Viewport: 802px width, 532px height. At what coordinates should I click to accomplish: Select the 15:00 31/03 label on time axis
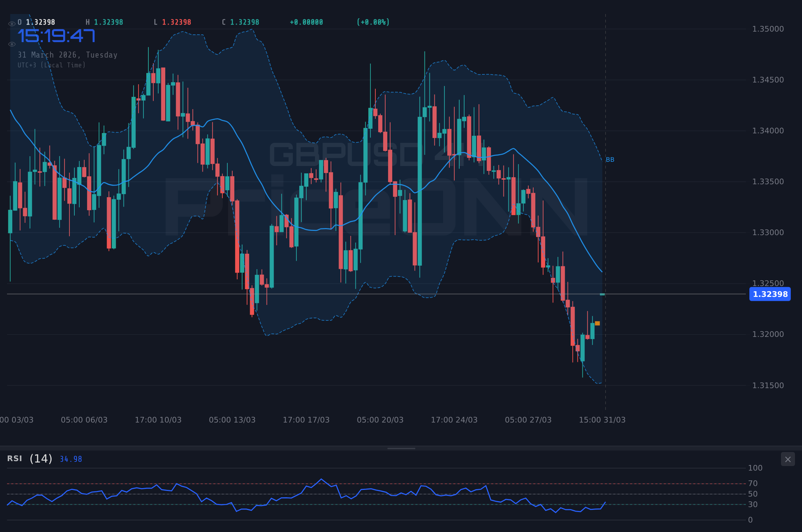click(x=602, y=420)
